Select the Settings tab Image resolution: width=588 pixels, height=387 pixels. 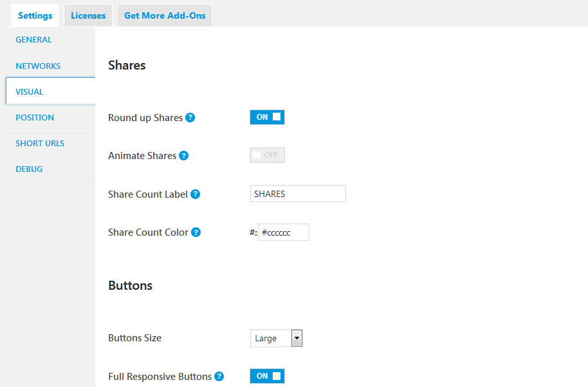point(35,15)
